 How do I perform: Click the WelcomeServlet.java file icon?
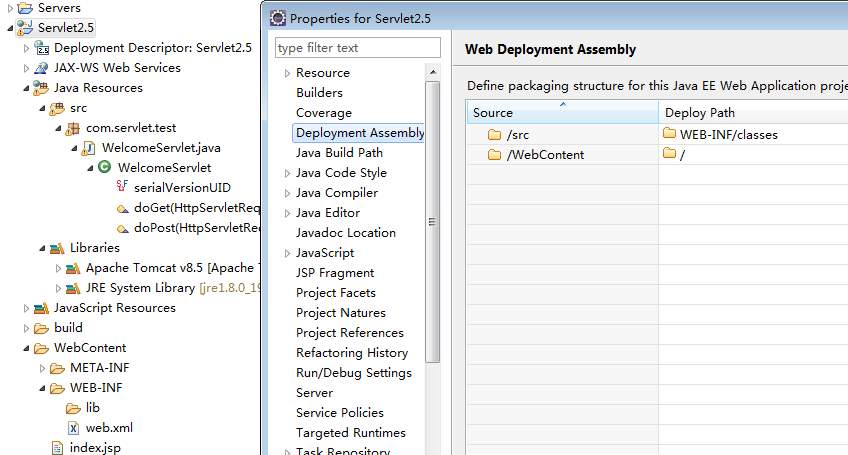point(91,148)
